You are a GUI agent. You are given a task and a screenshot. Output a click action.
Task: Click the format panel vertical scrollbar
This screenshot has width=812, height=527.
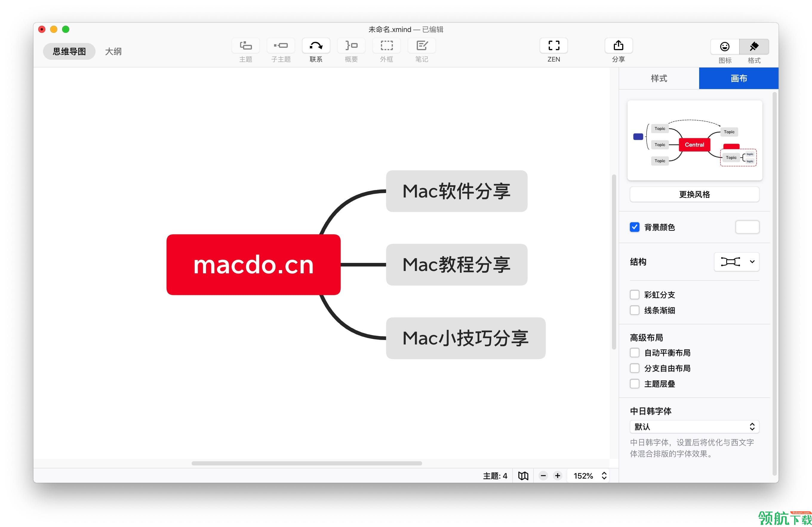click(774, 283)
